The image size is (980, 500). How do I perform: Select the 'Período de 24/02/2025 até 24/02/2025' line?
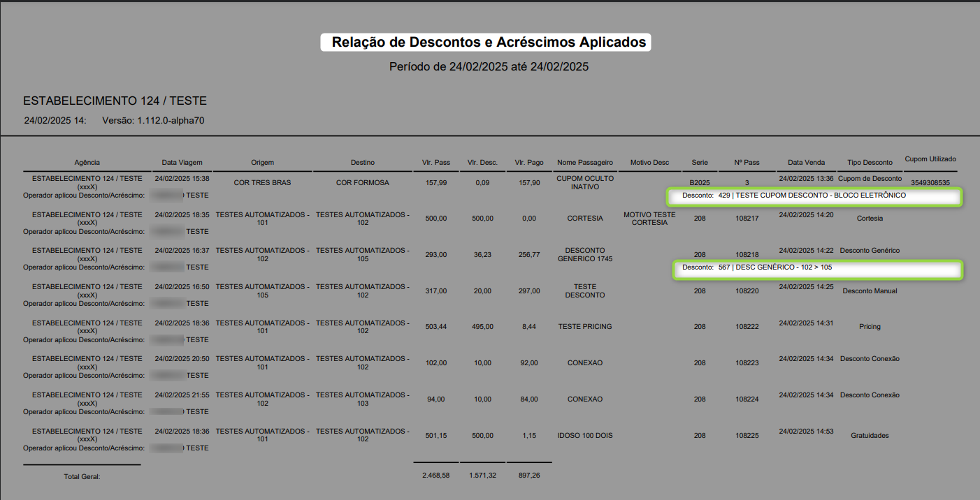click(489, 67)
